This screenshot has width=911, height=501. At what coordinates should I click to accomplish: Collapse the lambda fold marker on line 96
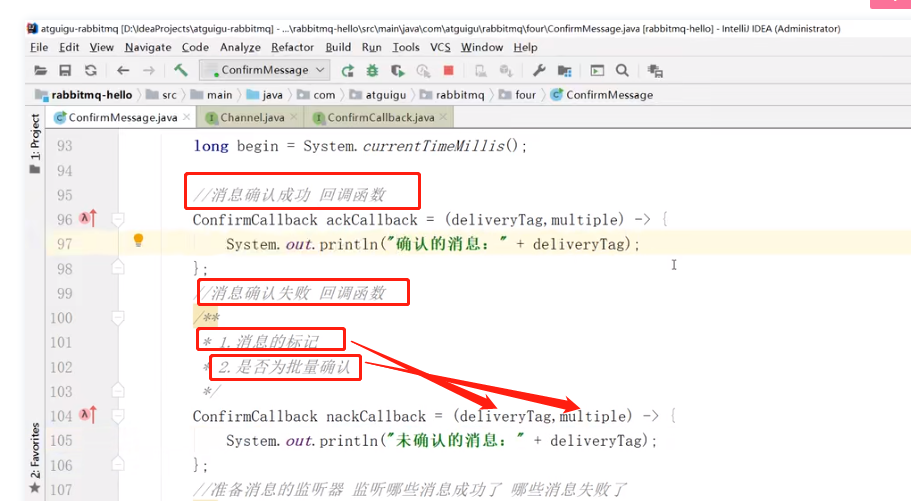pyautogui.click(x=118, y=219)
